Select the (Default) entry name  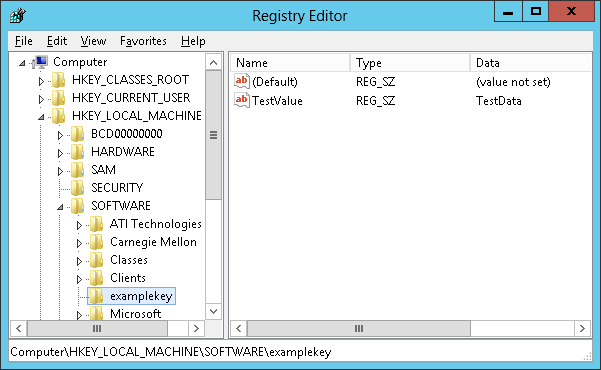[x=275, y=82]
